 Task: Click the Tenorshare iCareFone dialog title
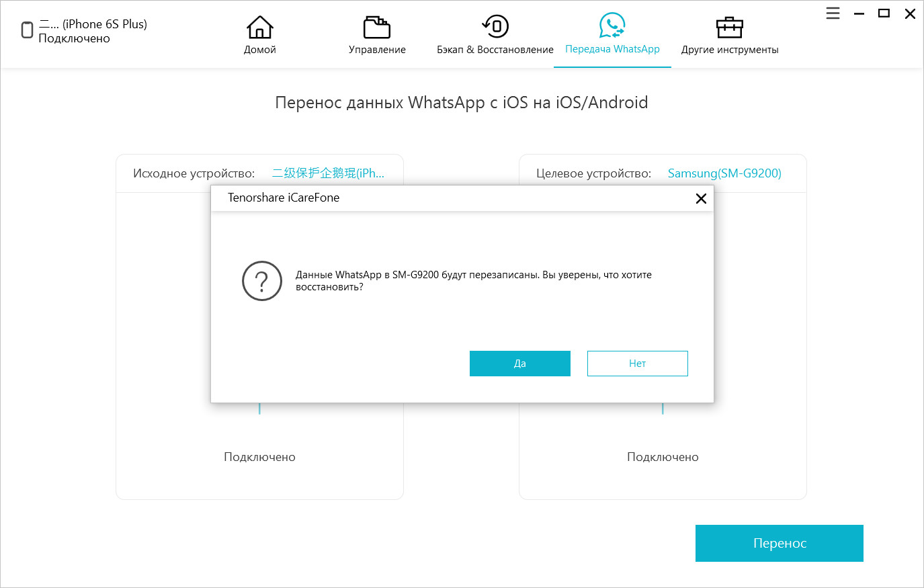[x=284, y=198]
